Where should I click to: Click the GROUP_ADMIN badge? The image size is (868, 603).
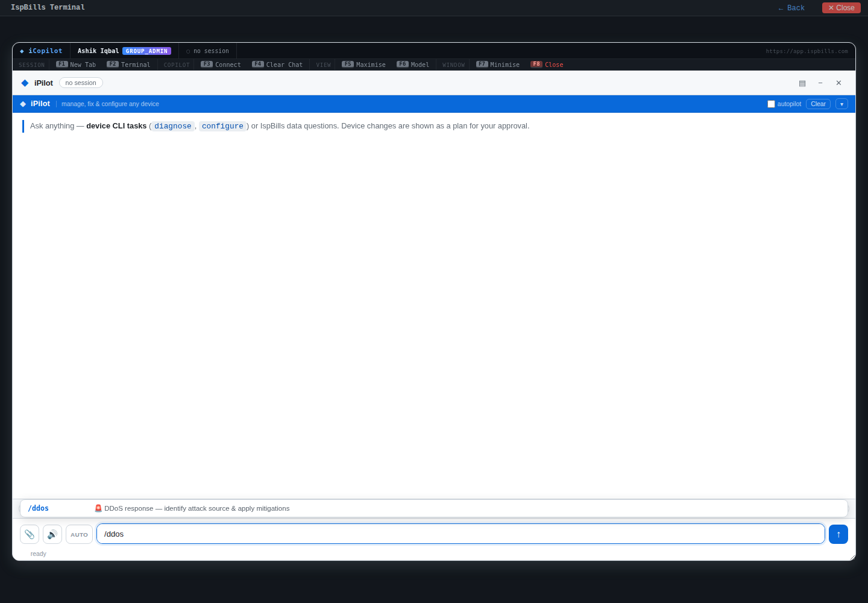[x=146, y=51]
